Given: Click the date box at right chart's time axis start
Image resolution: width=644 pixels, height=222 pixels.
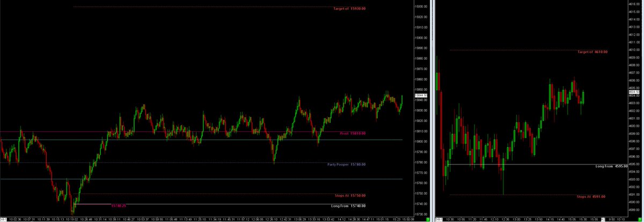Looking at the screenshot, I should coord(439,219).
